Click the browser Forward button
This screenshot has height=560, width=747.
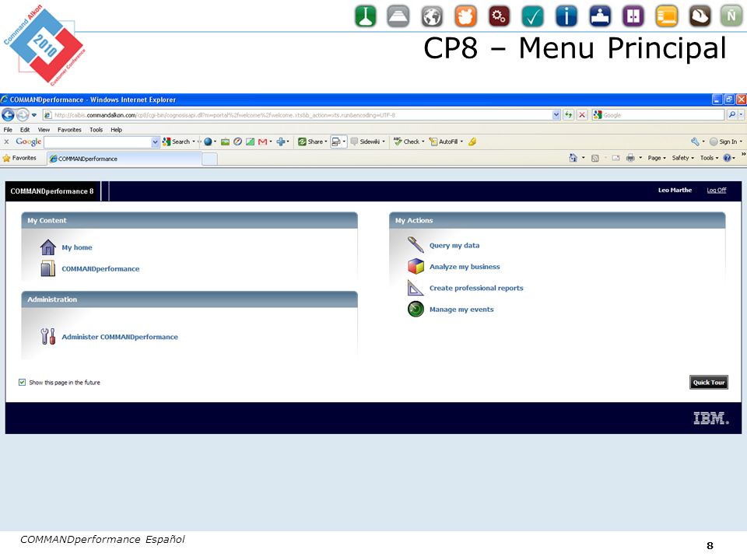(x=22, y=115)
